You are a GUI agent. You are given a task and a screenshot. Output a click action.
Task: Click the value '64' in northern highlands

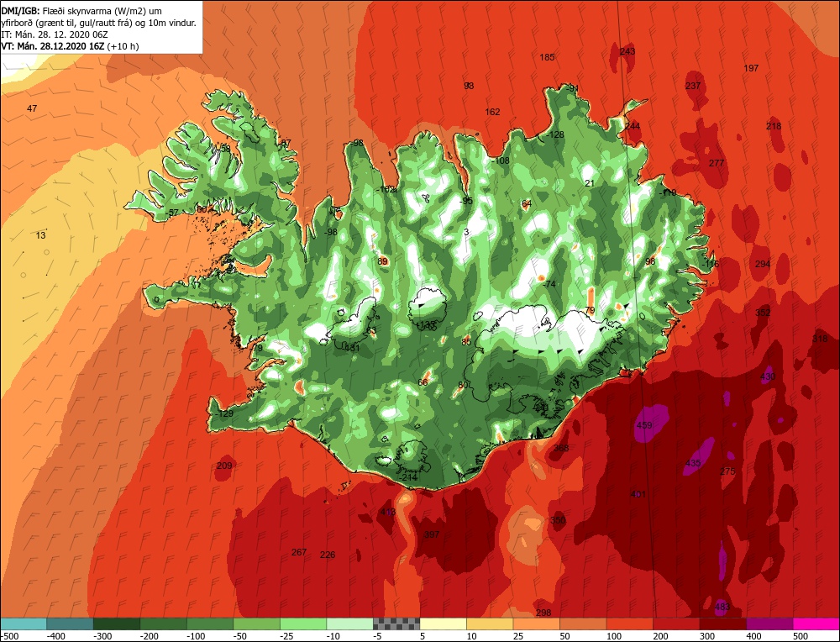[x=527, y=203]
